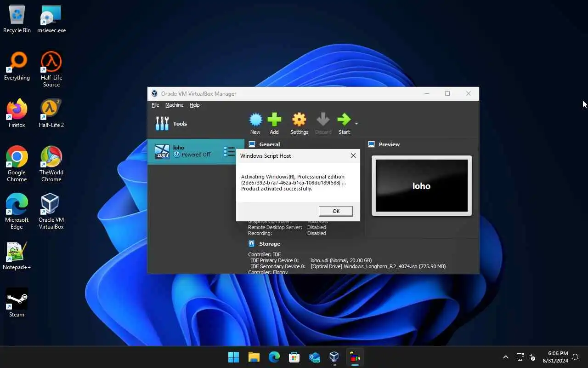Select the Half-Life 2 desktop icon

coord(51,114)
